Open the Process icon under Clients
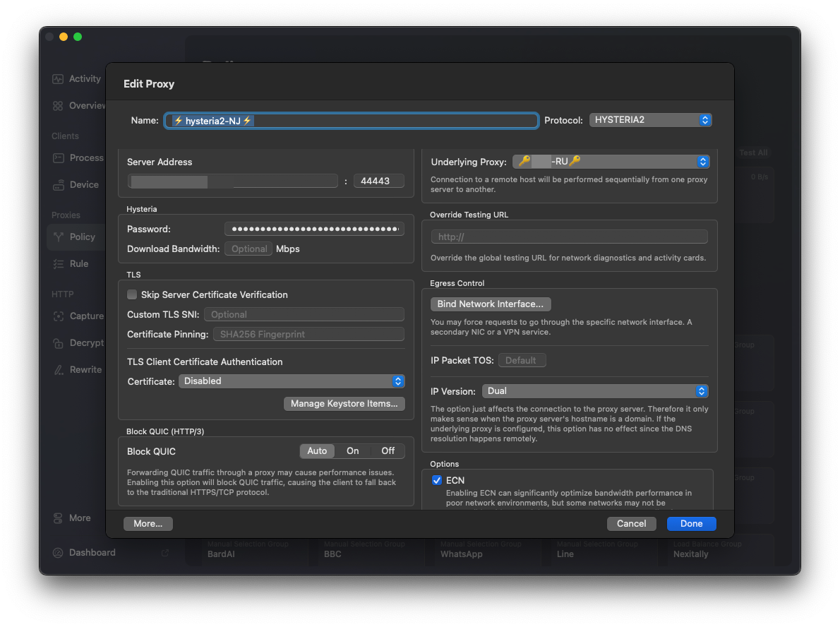The width and height of the screenshot is (840, 627). coord(58,158)
